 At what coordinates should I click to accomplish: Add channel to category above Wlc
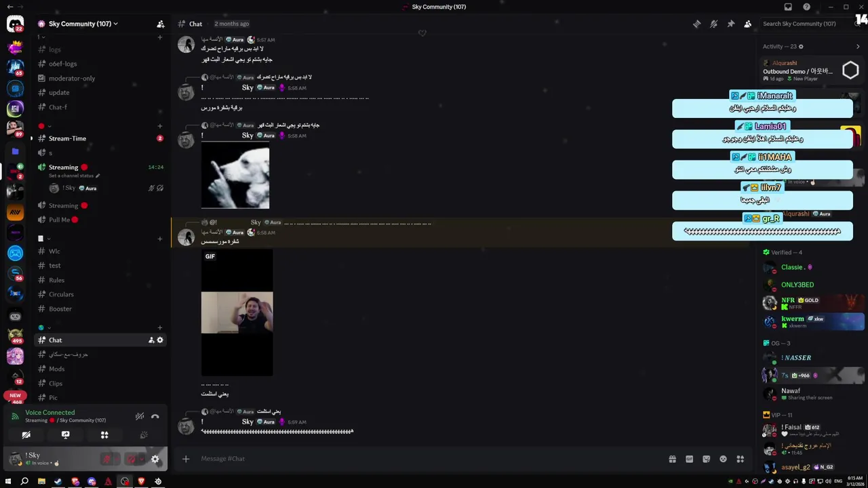pos(160,239)
